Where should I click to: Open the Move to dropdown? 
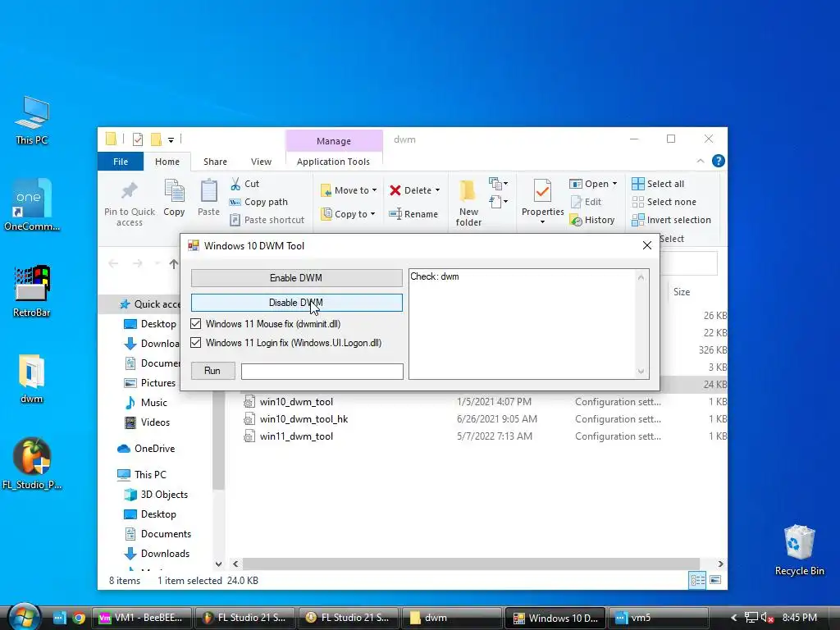click(x=349, y=190)
